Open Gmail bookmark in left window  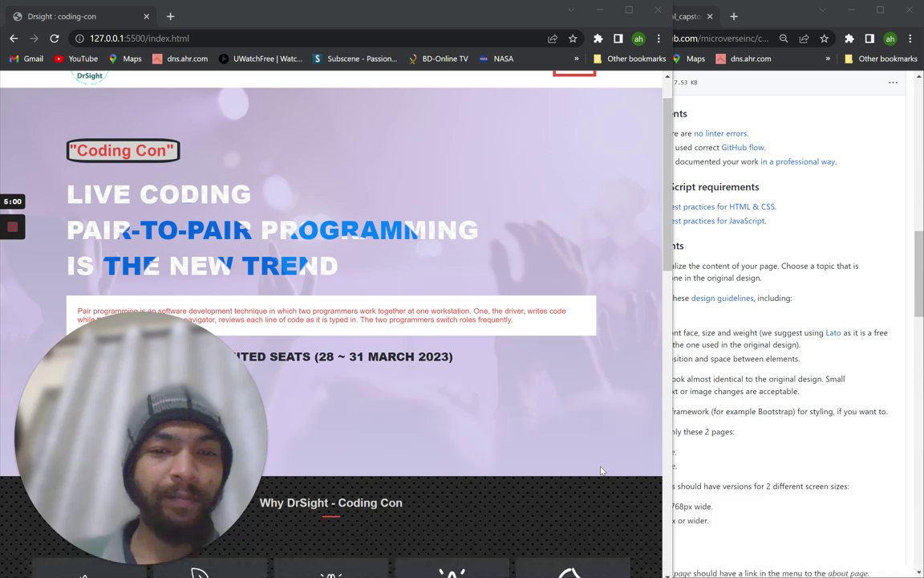(x=26, y=59)
